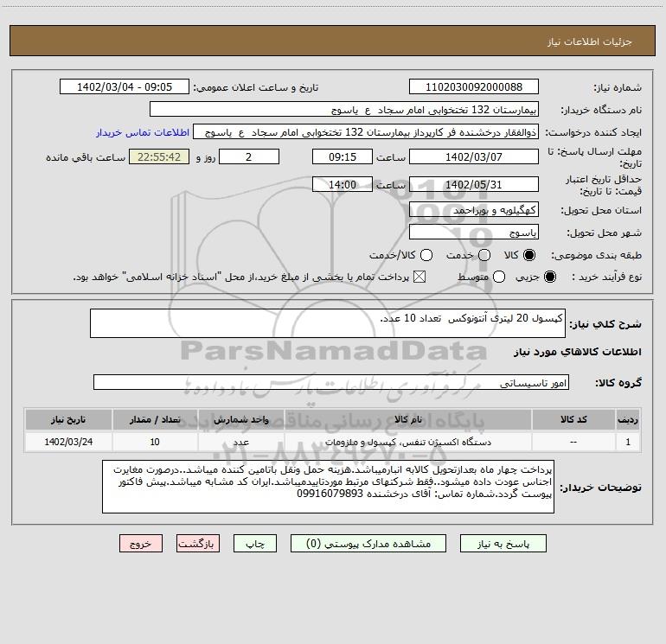Click the buyer notes text box
The width and height of the screenshot is (666, 644).
328,487
